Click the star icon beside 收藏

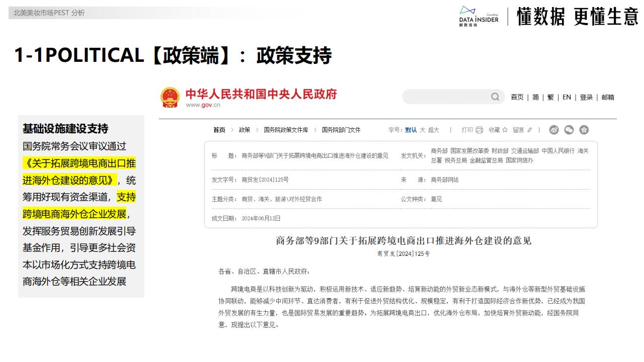[x=505, y=130]
